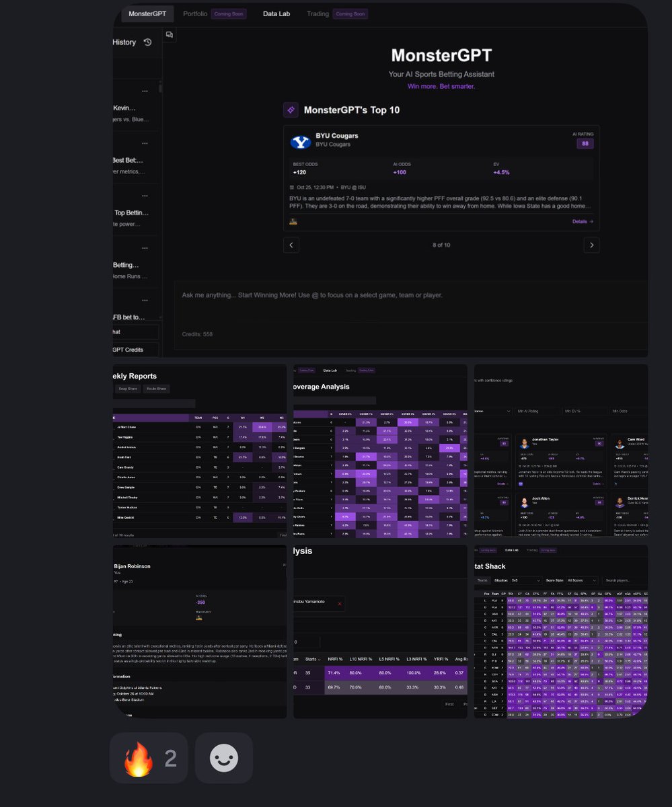Click the +100 AI odds value
This screenshot has width=672, height=807.
[400, 172]
